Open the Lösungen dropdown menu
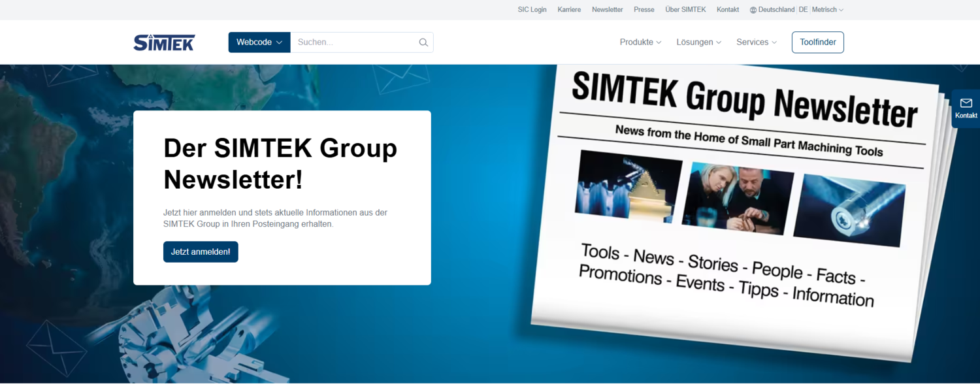980x392 pixels. click(698, 42)
